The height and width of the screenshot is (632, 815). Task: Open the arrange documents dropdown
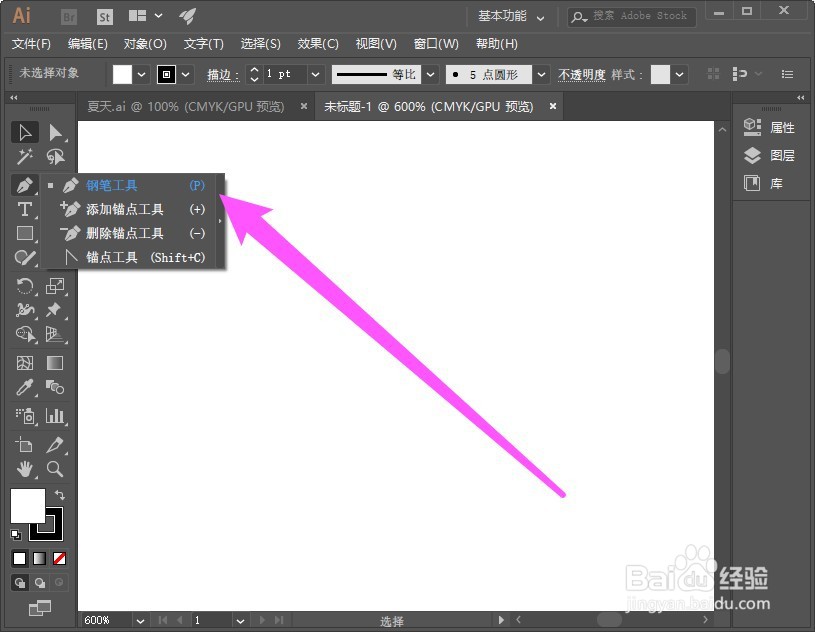(x=146, y=16)
